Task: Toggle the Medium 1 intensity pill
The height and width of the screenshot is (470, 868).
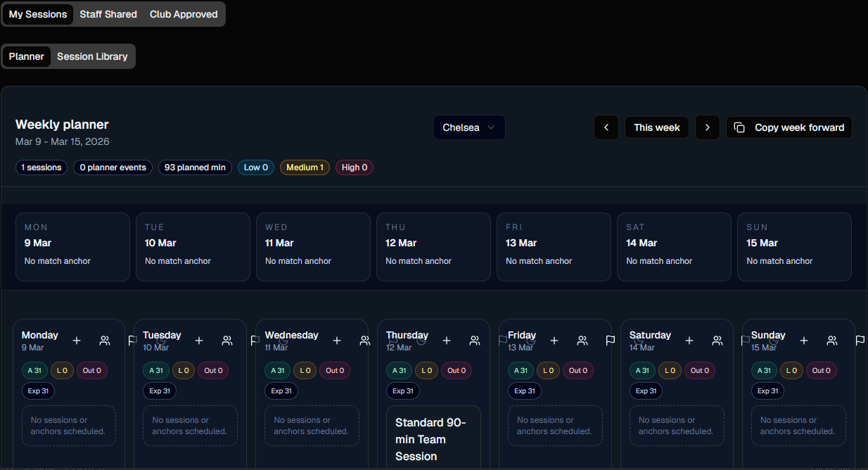Action: coord(305,167)
